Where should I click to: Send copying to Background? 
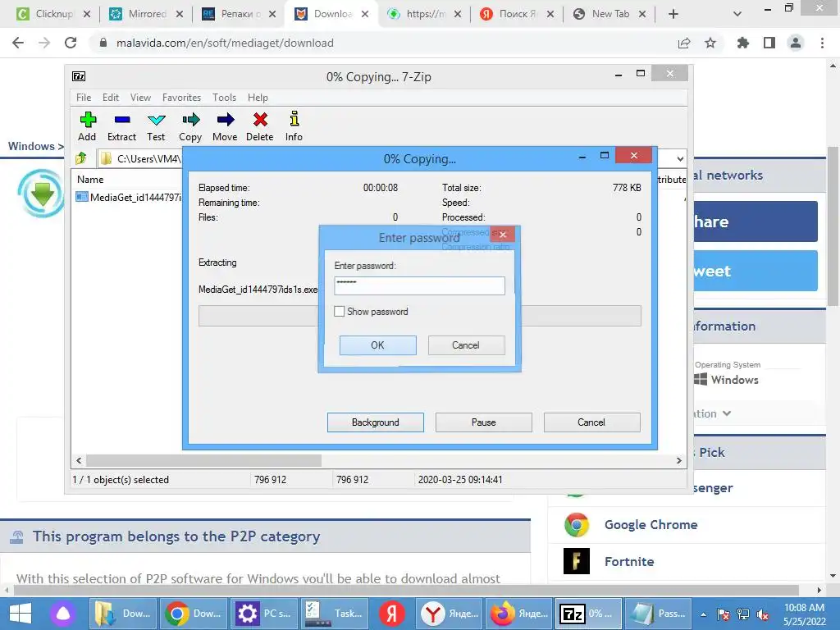click(x=376, y=422)
